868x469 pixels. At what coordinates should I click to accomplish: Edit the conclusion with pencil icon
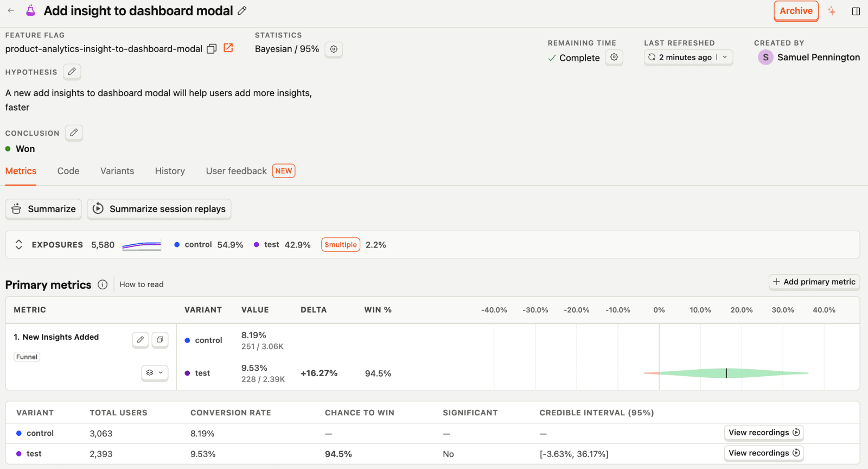(x=74, y=132)
